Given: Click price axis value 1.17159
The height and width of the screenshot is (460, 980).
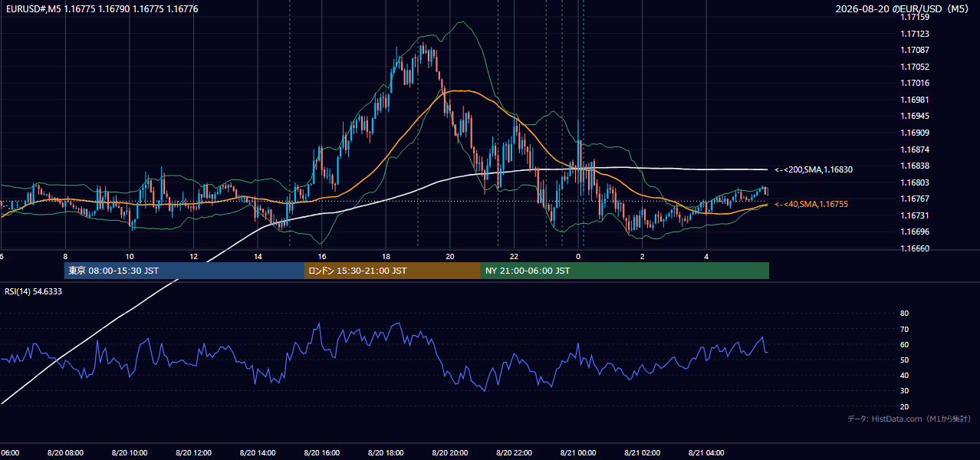Looking at the screenshot, I should tap(914, 17).
